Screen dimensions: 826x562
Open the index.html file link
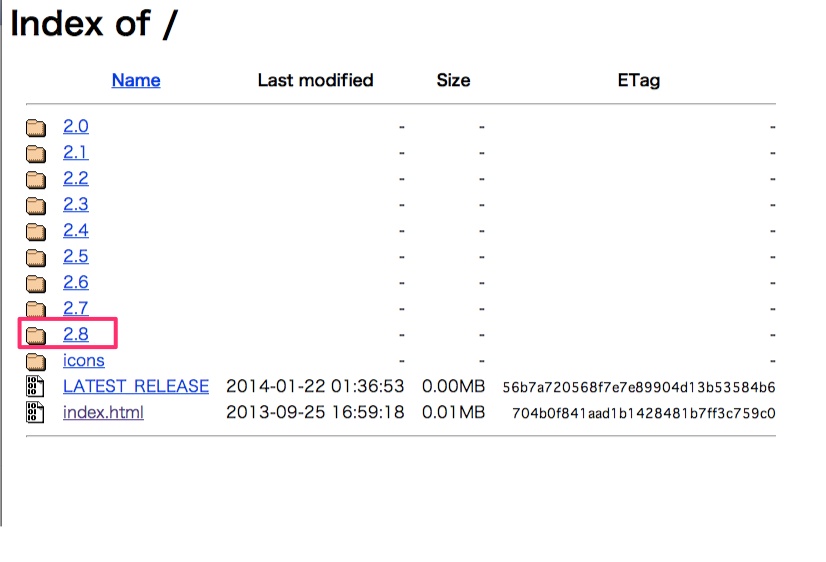pyautogui.click(x=103, y=412)
